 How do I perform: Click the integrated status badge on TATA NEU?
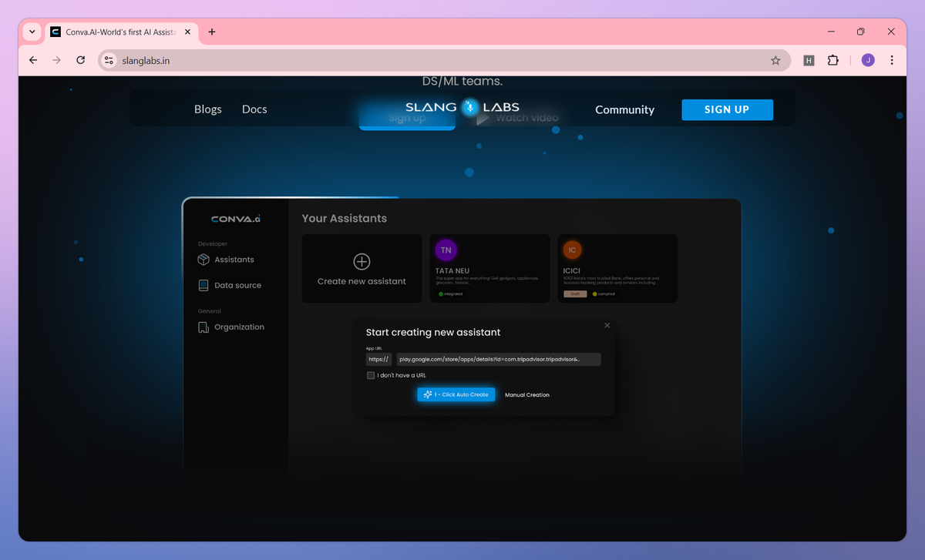(x=451, y=293)
